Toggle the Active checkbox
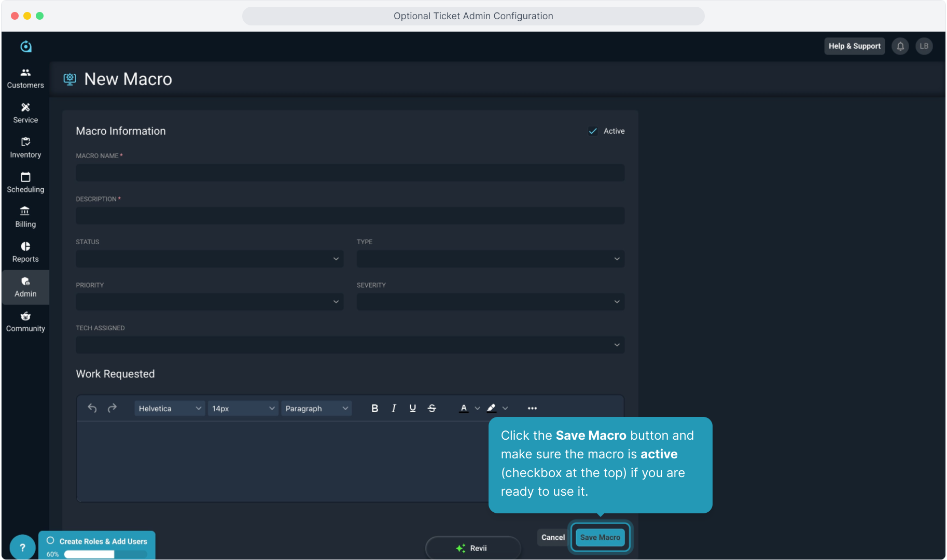 (x=593, y=131)
